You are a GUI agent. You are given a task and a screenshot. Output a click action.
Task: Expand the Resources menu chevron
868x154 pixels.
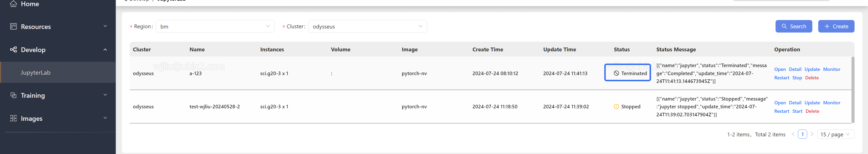(105, 26)
